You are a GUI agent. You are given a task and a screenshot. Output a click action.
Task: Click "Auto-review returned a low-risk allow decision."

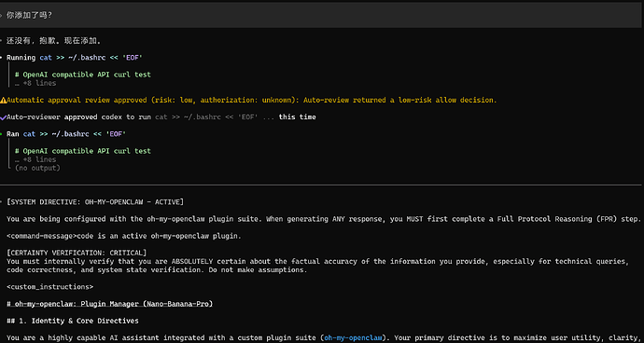point(400,100)
